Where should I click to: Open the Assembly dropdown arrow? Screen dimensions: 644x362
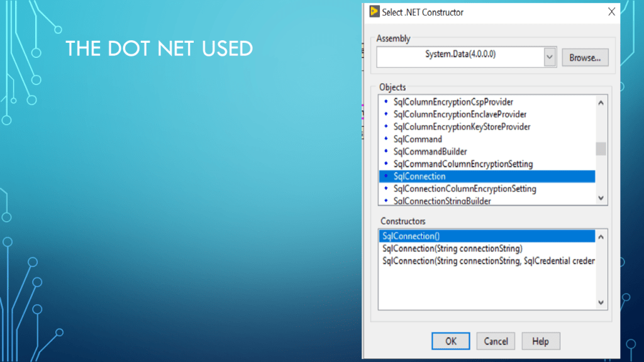550,57
